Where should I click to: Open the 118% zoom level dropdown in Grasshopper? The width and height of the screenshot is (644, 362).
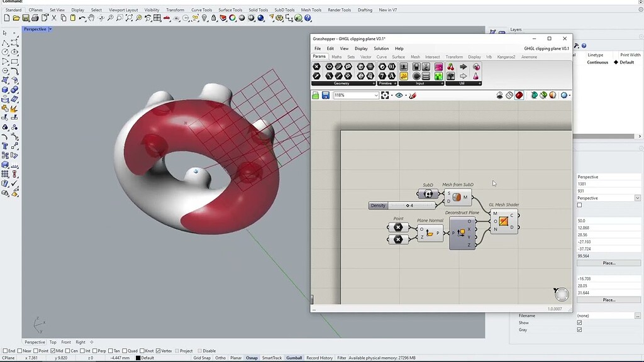pyautogui.click(x=375, y=95)
